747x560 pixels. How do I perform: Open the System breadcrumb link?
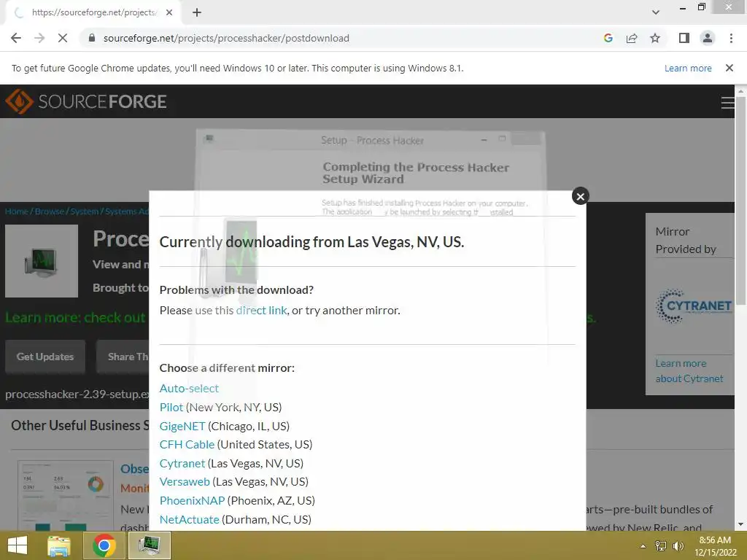[85, 211]
